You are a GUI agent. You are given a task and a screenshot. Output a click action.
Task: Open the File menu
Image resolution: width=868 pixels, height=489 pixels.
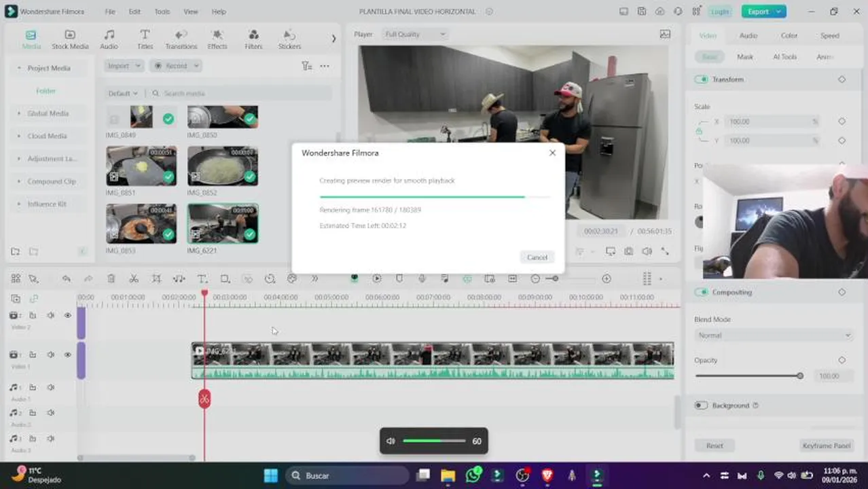[x=110, y=12]
